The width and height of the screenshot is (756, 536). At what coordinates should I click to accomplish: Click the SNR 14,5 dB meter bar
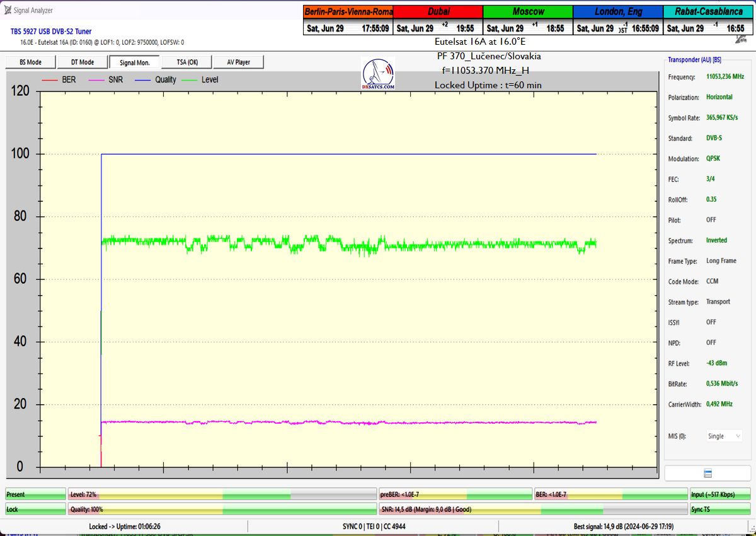pos(533,509)
